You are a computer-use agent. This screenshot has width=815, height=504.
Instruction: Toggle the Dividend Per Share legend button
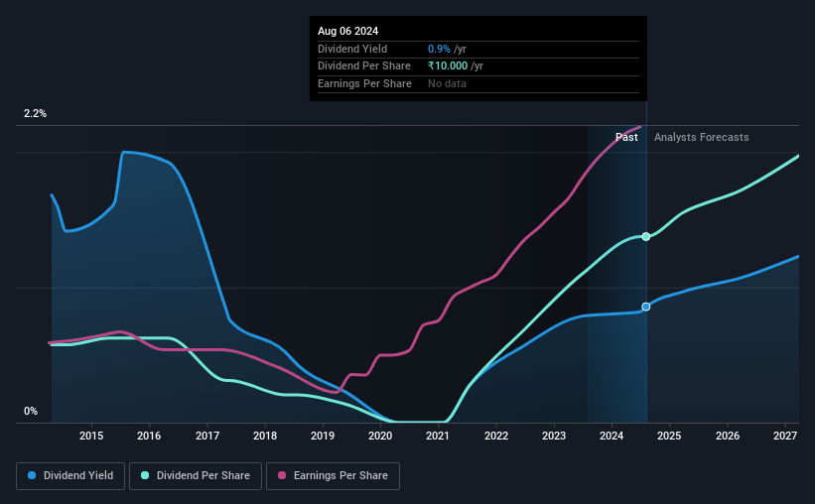click(x=196, y=476)
